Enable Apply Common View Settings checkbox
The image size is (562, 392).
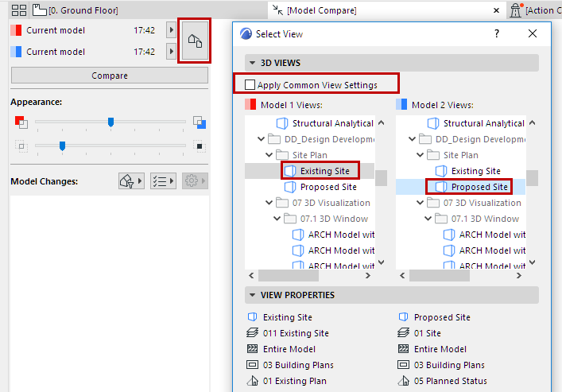(x=250, y=84)
